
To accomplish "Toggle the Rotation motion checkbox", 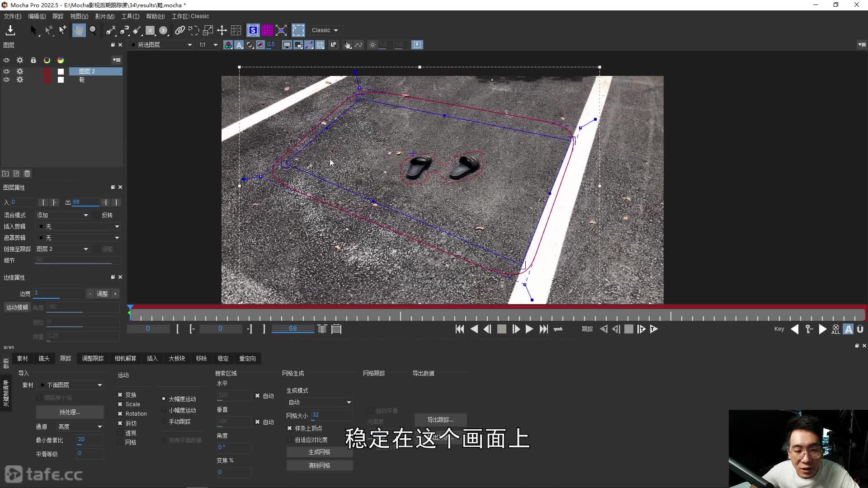I will pos(120,413).
